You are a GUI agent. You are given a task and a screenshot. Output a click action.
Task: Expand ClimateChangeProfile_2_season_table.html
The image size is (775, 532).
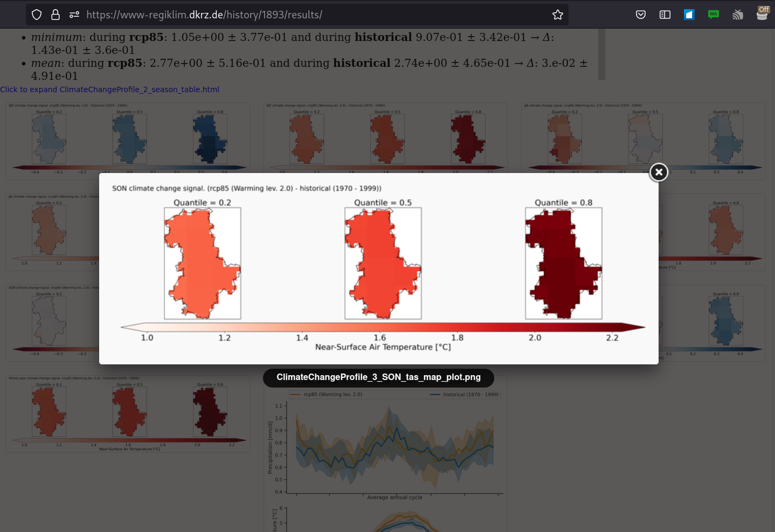point(109,89)
